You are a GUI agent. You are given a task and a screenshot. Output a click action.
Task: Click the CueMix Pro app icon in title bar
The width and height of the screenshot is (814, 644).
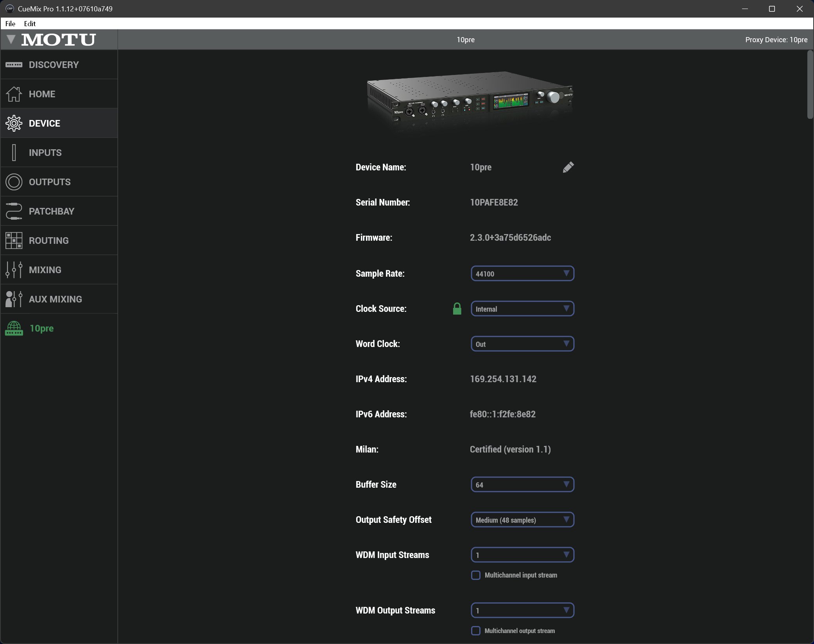point(9,9)
